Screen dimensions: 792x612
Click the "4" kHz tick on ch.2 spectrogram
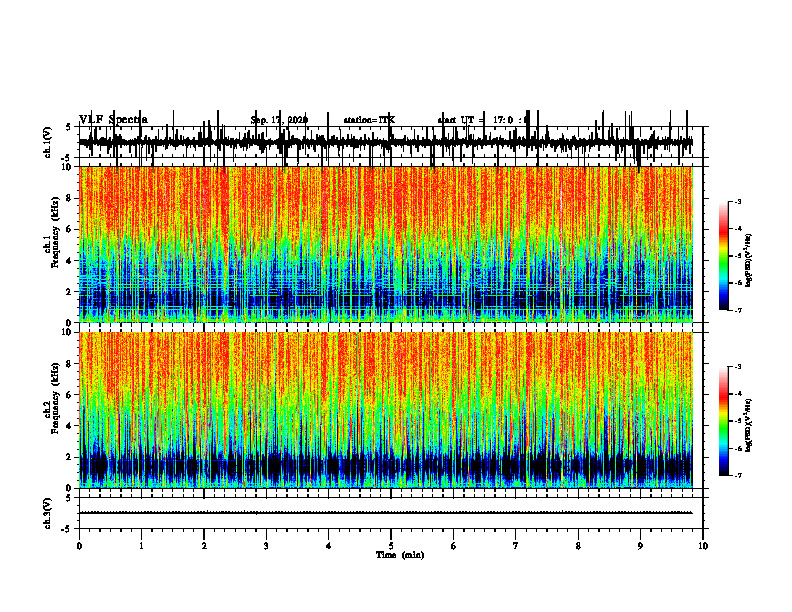pos(70,426)
